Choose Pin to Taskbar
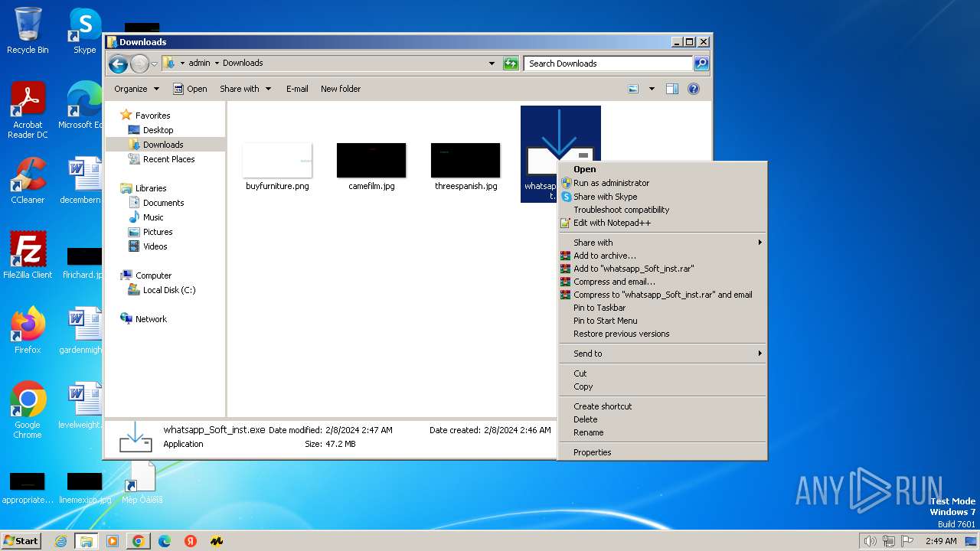The height and width of the screenshot is (551, 980). tap(662, 308)
